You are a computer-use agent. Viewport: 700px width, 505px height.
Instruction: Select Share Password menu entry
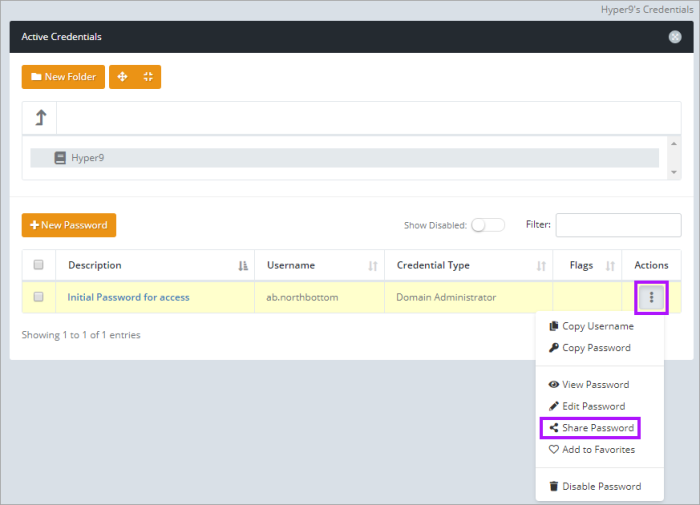click(591, 428)
